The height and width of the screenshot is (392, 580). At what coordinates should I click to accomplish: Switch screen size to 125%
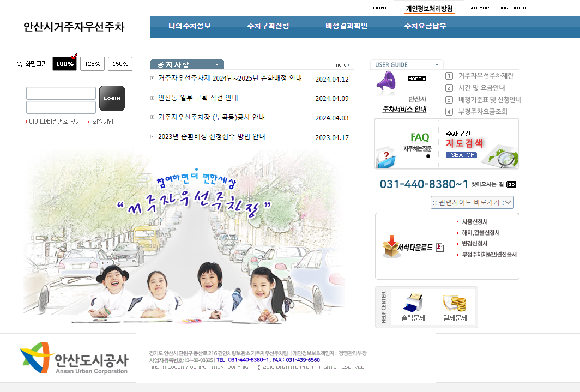point(92,64)
